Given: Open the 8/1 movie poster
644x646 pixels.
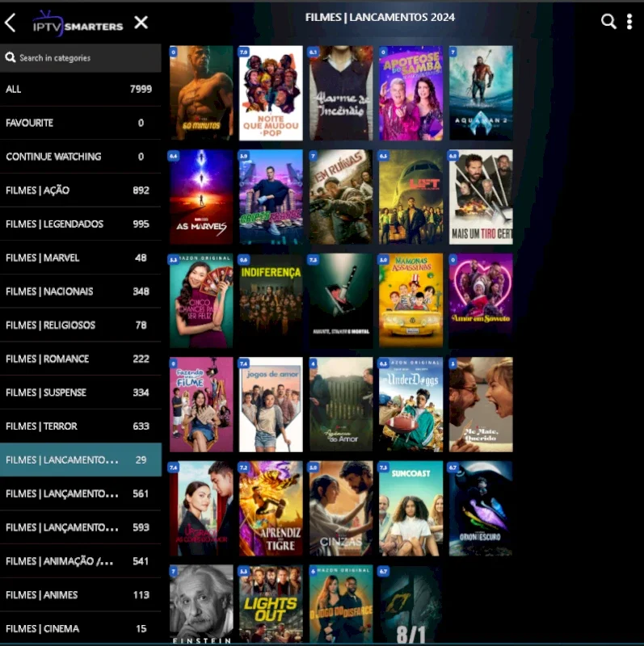Looking at the screenshot, I should [x=411, y=604].
